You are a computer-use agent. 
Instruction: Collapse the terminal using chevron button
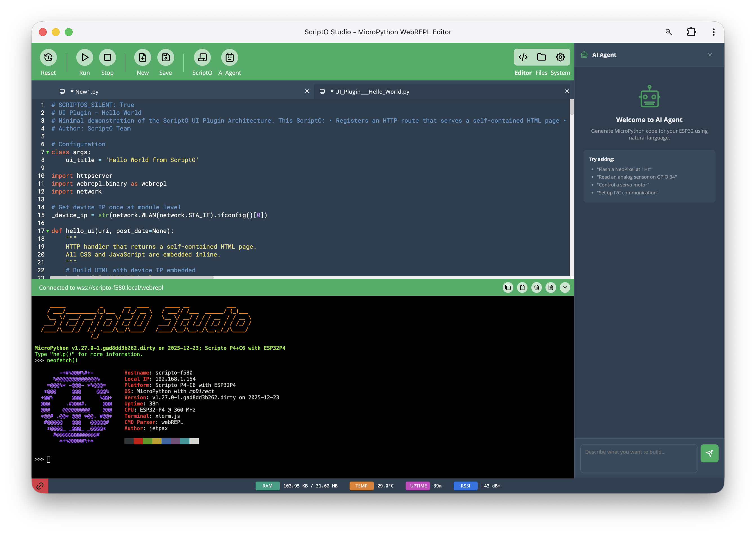[x=565, y=287]
